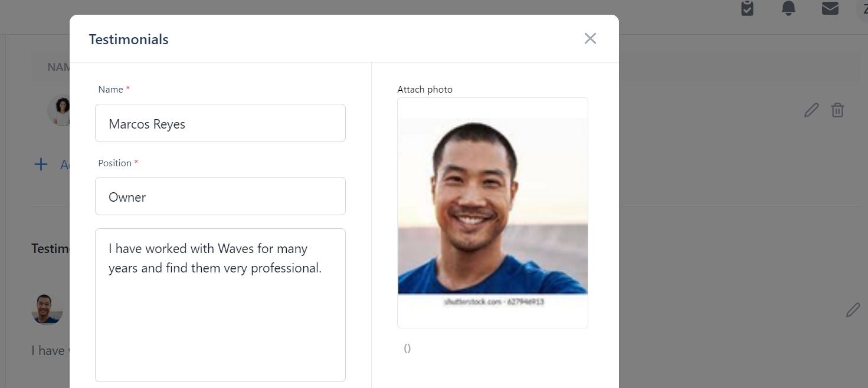
Task: Click the testimonial text area about Waves
Action: point(220,305)
